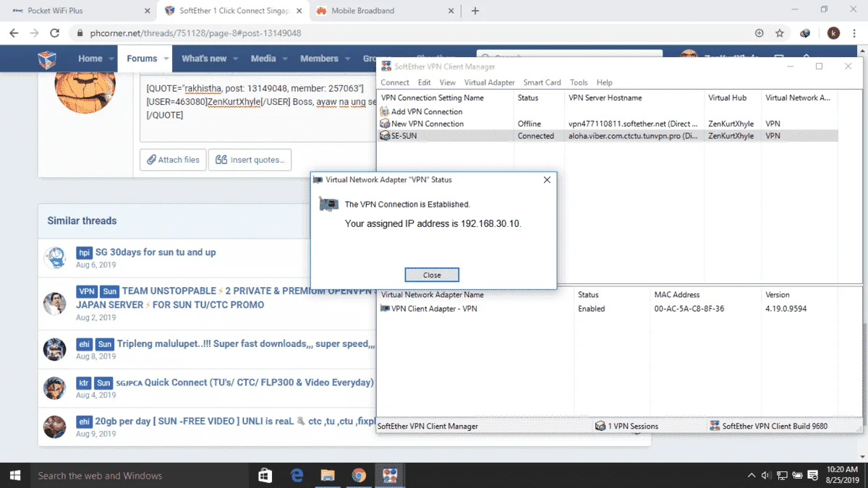868x488 pixels.
Task: Open Microsoft Edge from the taskbar
Action: click(x=297, y=475)
